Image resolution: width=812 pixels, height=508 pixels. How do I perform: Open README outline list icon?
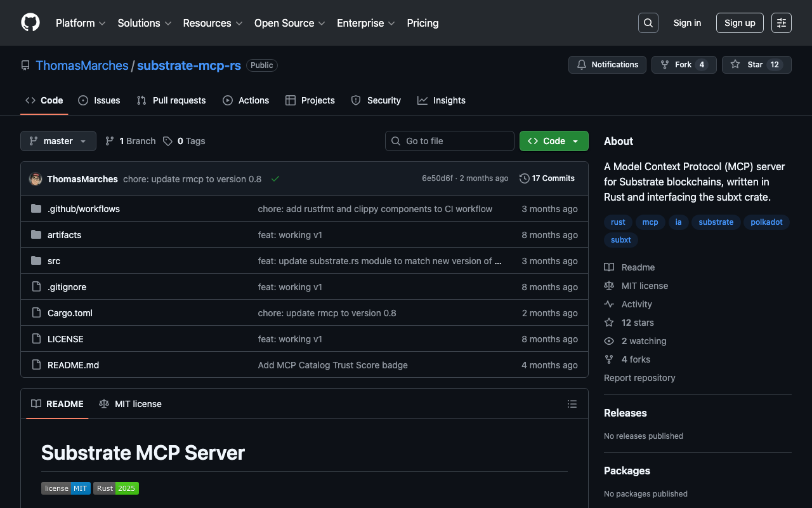572,404
